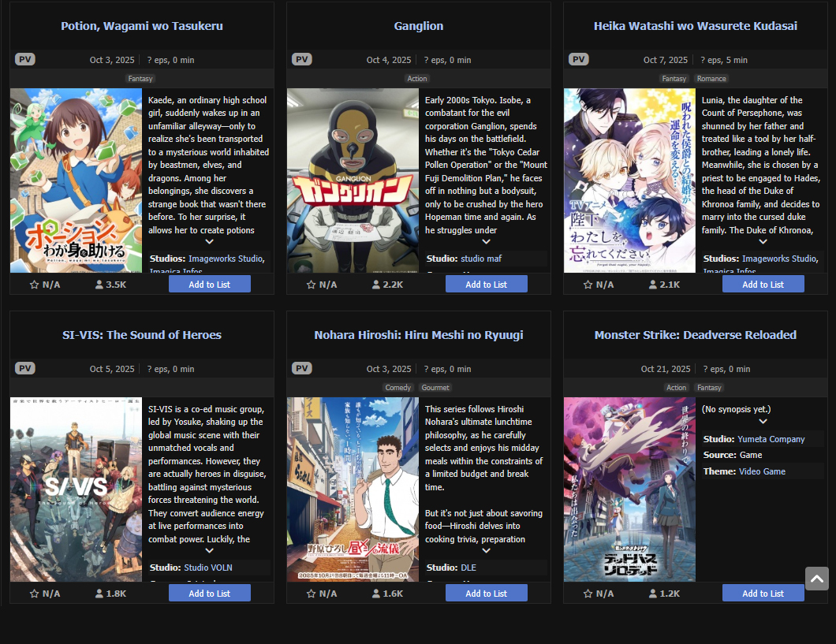Expand the Ganglion synopsis chevron
Screen dimensions: 836x644
tap(487, 241)
